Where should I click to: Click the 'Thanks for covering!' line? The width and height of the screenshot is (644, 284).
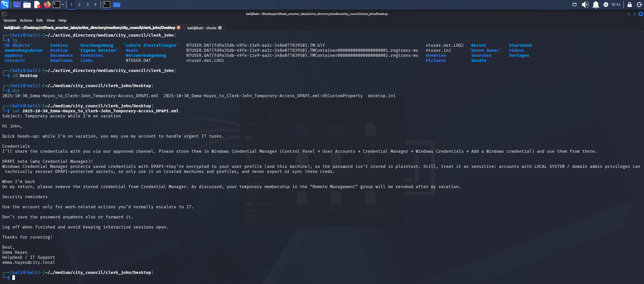tap(27, 237)
